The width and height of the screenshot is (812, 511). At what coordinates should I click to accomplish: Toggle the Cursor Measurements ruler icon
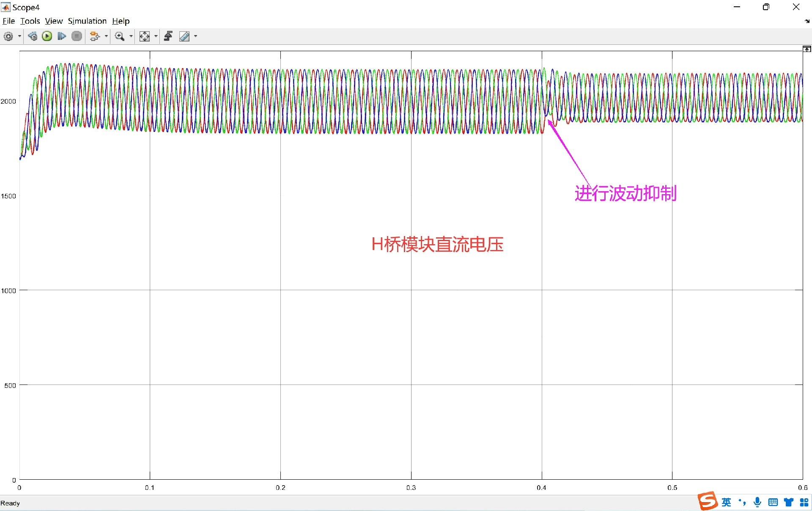(184, 36)
